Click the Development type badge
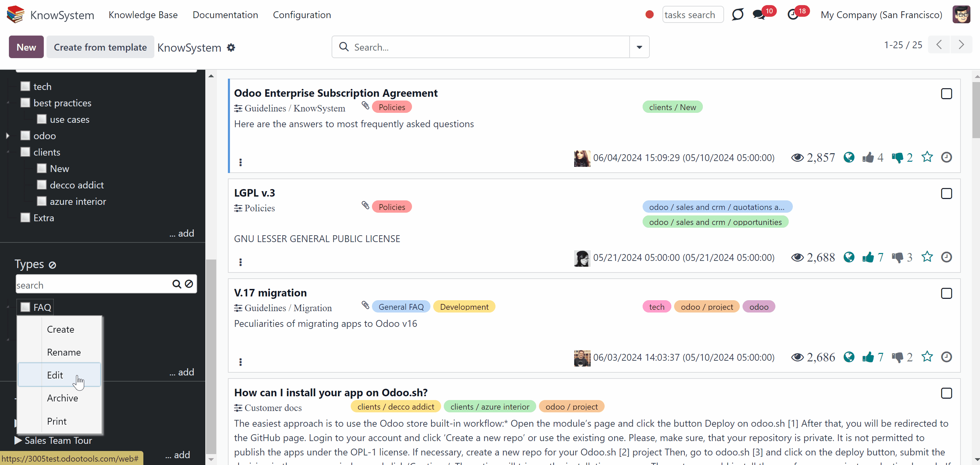Screen dimensions: 980x465 (x=464, y=307)
